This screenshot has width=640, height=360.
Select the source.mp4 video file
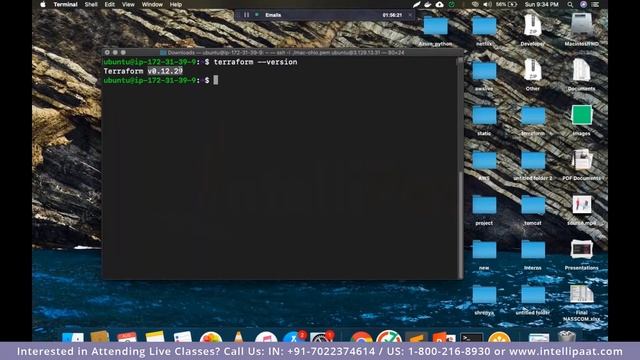click(x=582, y=204)
